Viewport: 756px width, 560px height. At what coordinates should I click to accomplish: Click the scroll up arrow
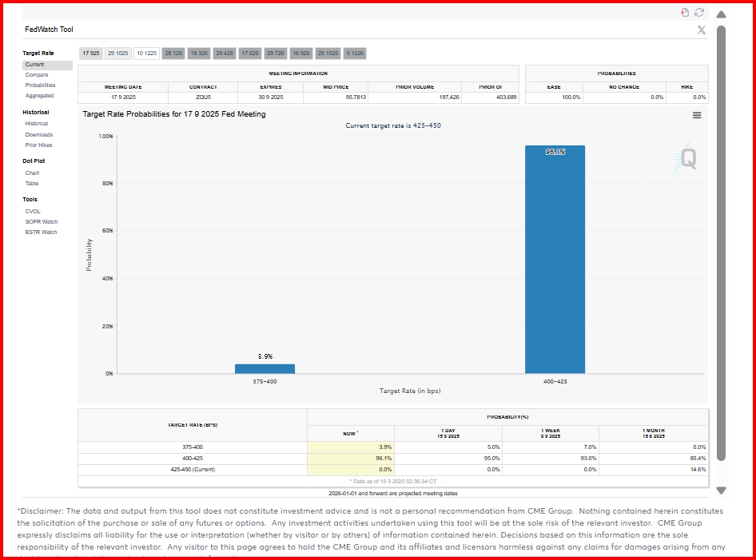pyautogui.click(x=722, y=14)
